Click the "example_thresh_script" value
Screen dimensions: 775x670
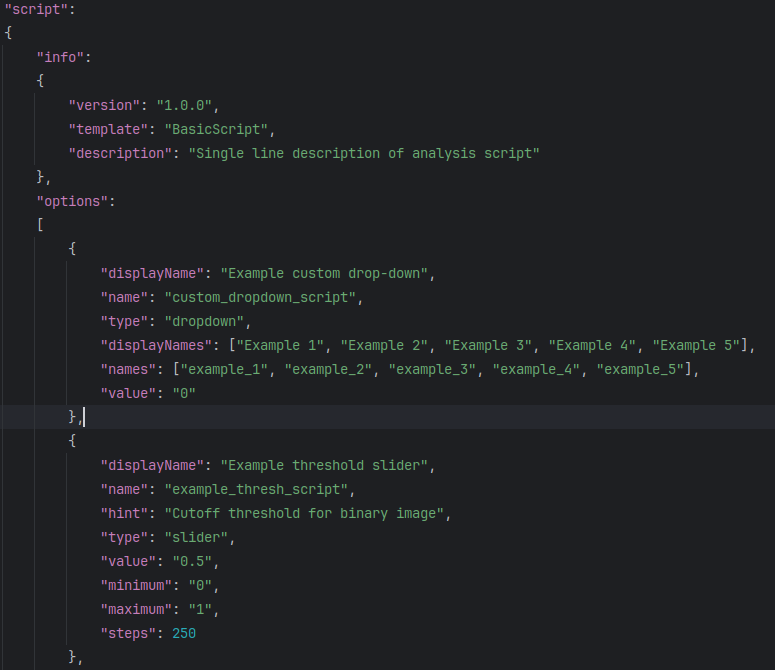pyautogui.click(x=259, y=489)
